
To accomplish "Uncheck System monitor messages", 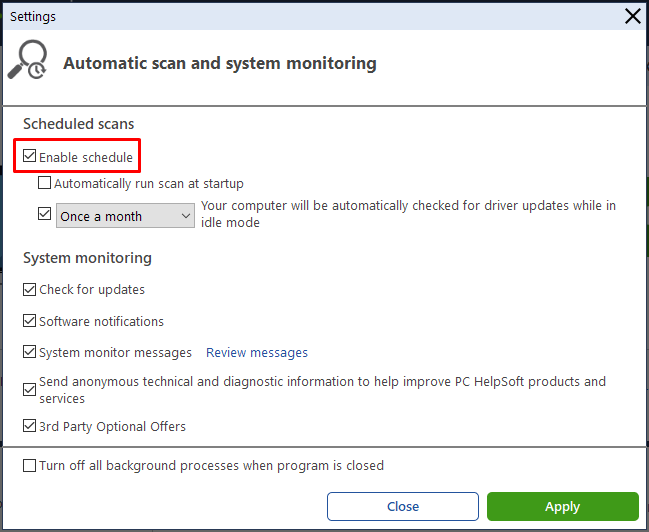I will point(29,352).
